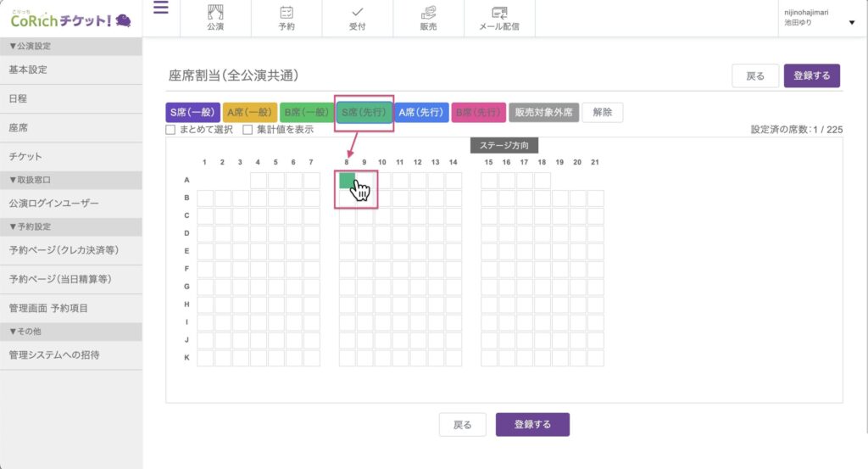This screenshot has width=868, height=469.
Task: Go to チケット in the sidebar
Action: pyautogui.click(x=71, y=157)
